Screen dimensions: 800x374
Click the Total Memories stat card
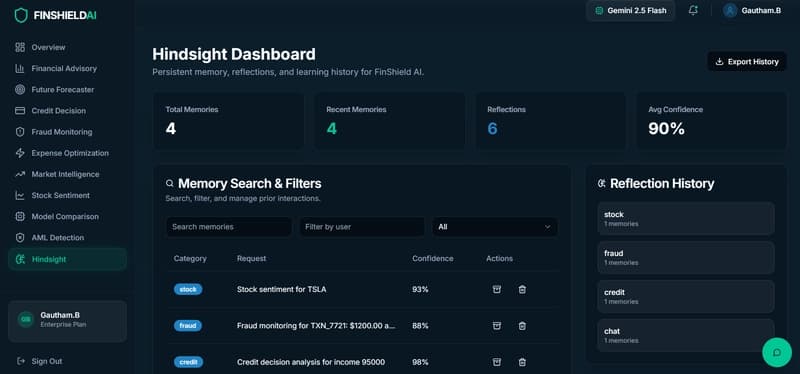point(229,121)
